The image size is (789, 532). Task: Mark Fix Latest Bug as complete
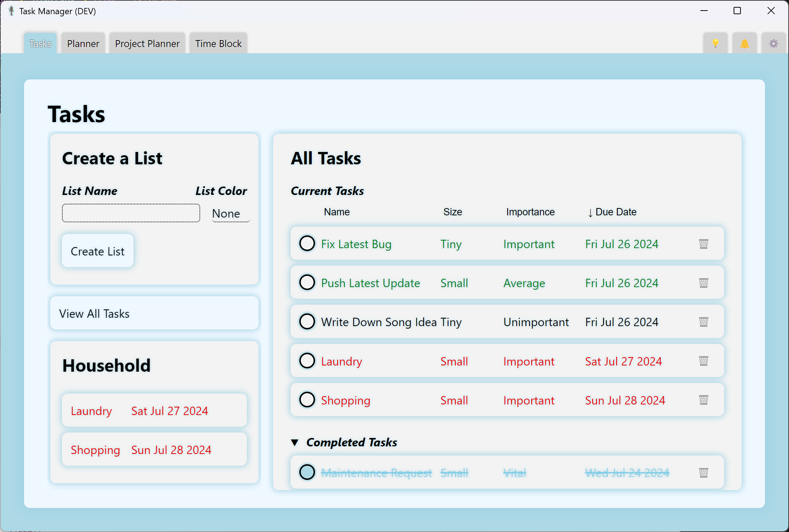coord(307,243)
